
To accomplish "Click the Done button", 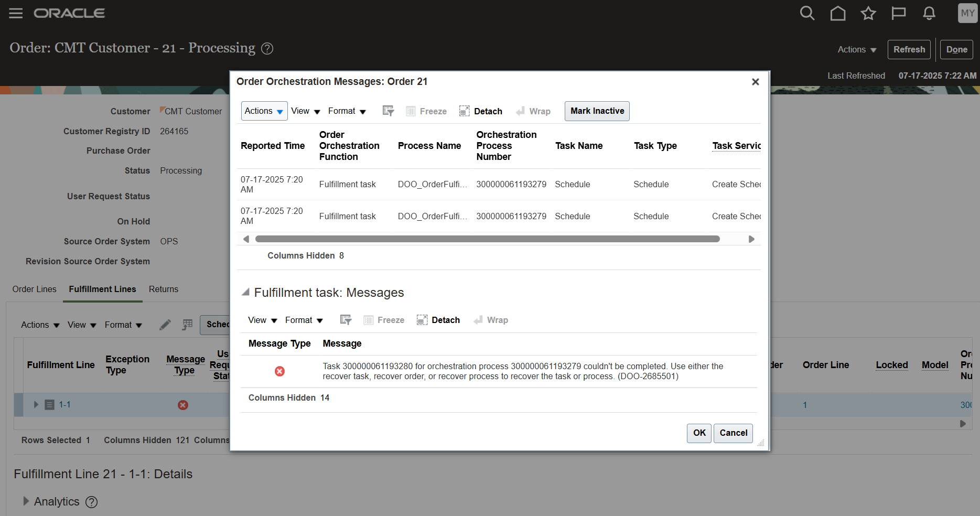I will (x=957, y=49).
